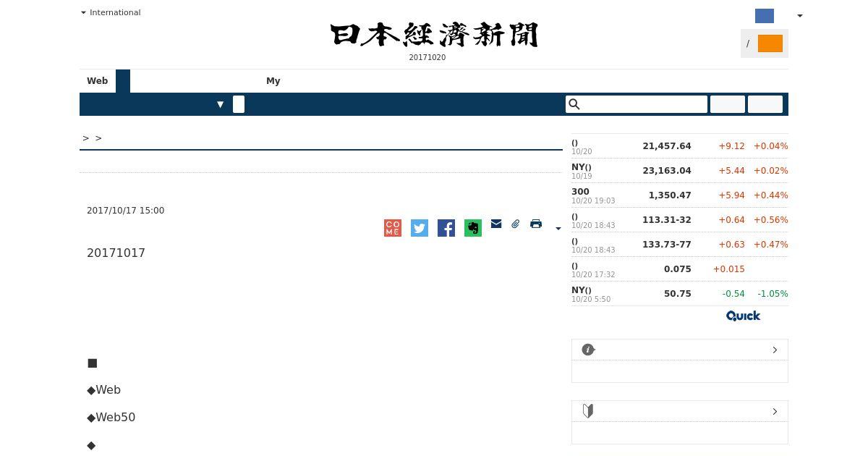The image size is (868, 456).
Task: Open the 300 index row label
Action: tap(580, 192)
